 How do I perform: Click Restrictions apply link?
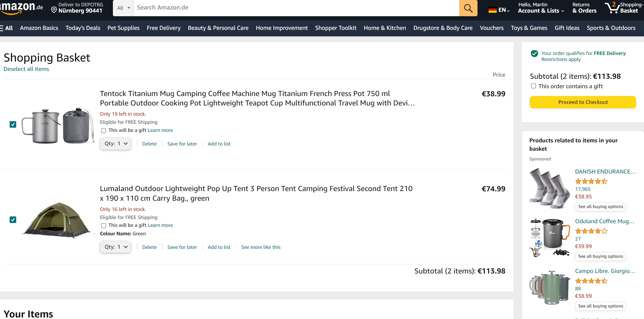(561, 59)
